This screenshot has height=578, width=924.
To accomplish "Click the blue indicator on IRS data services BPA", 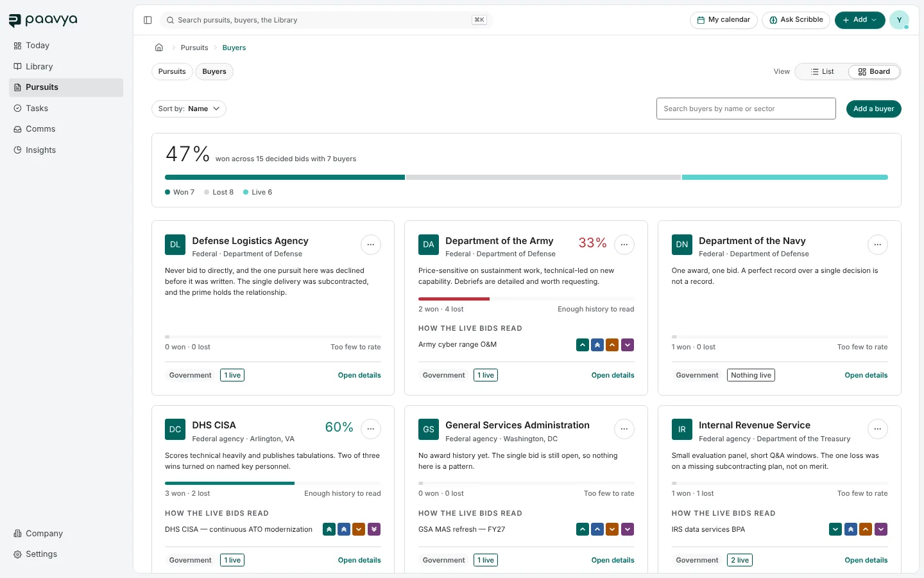I will (851, 529).
